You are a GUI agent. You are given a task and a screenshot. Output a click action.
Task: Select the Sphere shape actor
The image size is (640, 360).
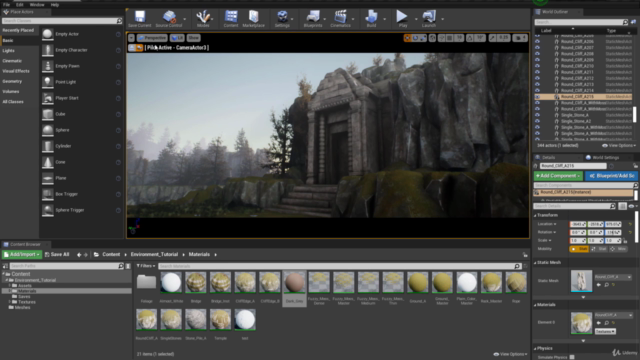click(x=81, y=130)
